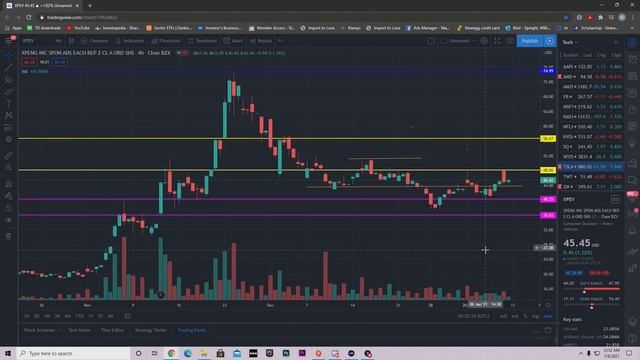640x360 pixels.
Task: Click the Compare button
Action: [95, 41]
